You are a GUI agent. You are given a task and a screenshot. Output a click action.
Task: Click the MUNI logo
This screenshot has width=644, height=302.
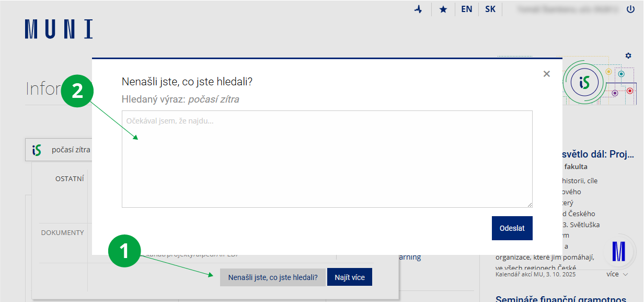(x=59, y=29)
